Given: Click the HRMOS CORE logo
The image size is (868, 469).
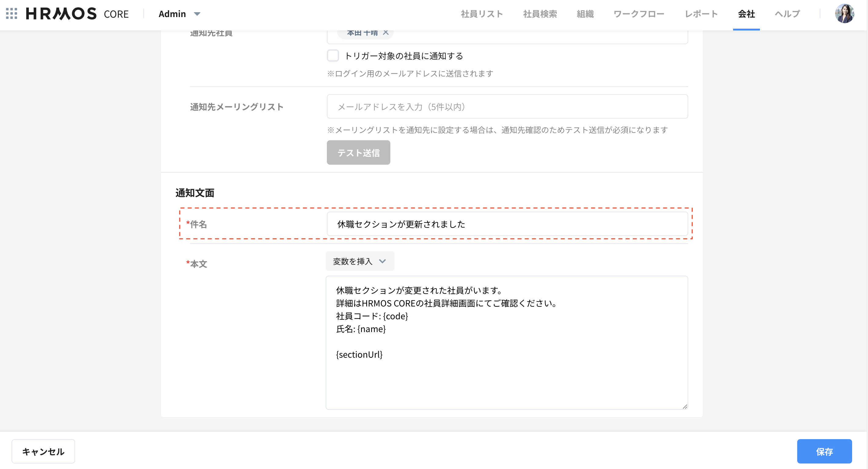Looking at the screenshot, I should pyautogui.click(x=77, y=14).
